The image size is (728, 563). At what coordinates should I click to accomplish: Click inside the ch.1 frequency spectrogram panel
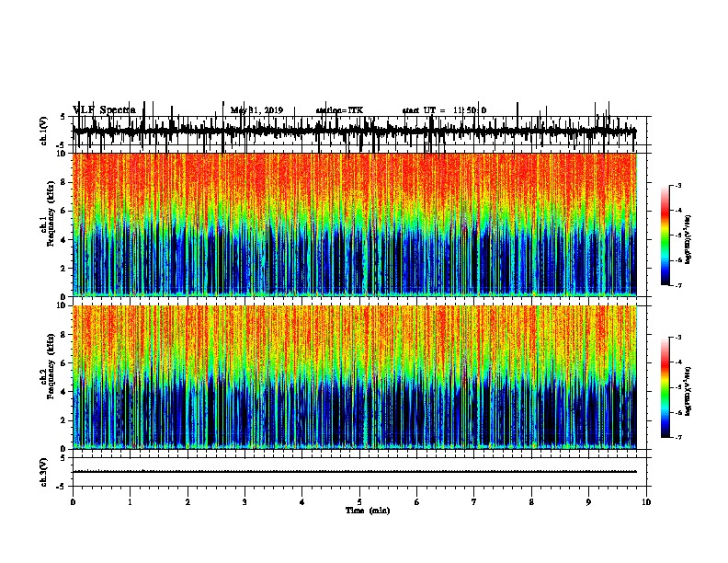coord(354,224)
